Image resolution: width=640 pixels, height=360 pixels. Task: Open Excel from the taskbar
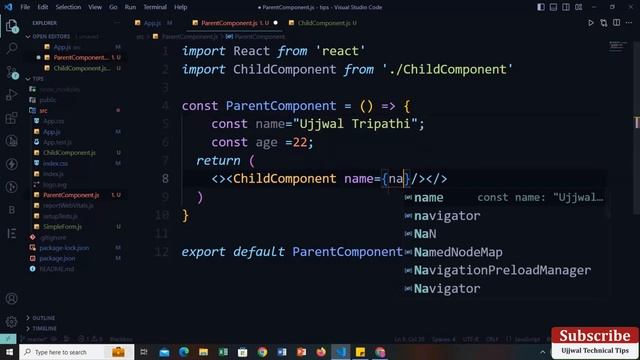coord(223,352)
